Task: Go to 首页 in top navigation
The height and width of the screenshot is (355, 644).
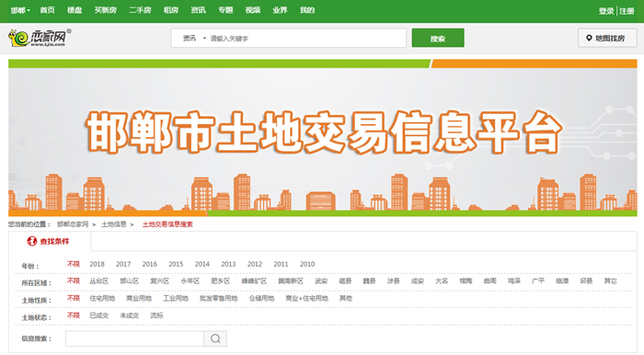Action: (x=47, y=10)
